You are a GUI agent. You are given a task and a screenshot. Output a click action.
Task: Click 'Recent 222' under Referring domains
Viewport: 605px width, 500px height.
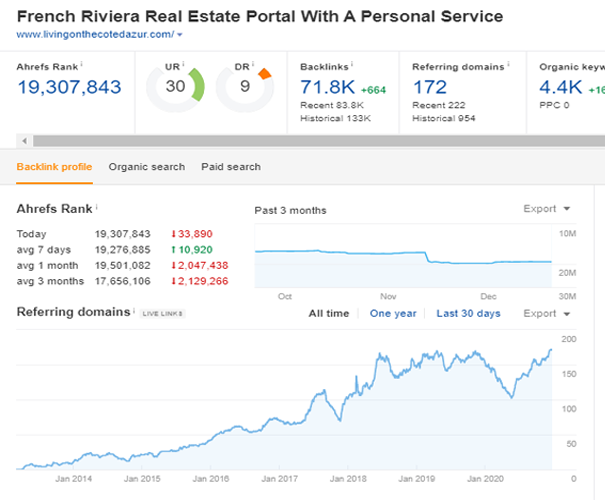(439, 105)
